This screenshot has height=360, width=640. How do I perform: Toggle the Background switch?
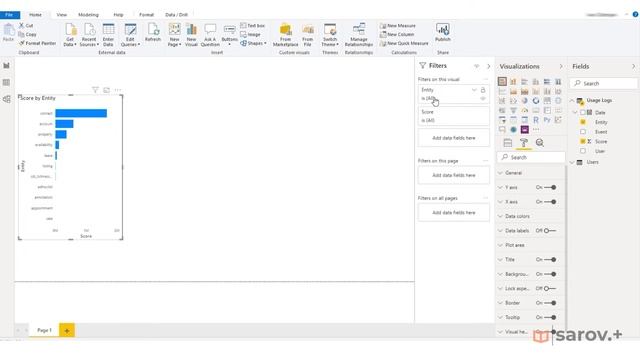point(550,274)
